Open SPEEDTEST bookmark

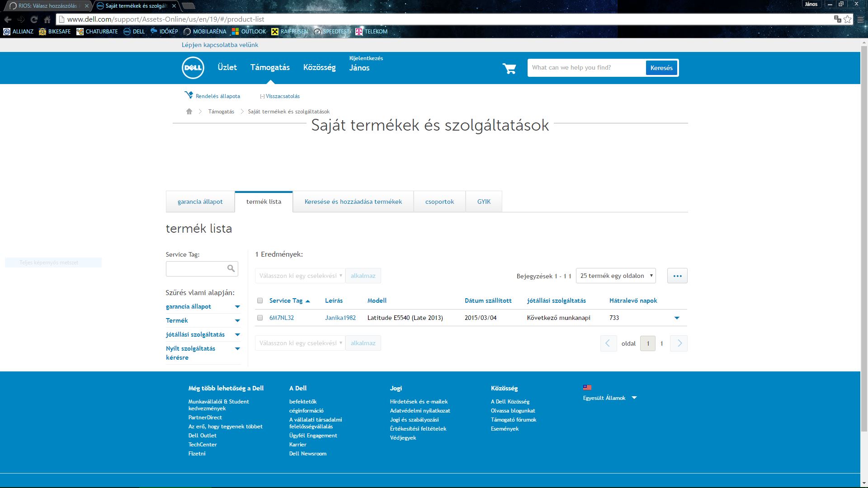click(x=332, y=32)
